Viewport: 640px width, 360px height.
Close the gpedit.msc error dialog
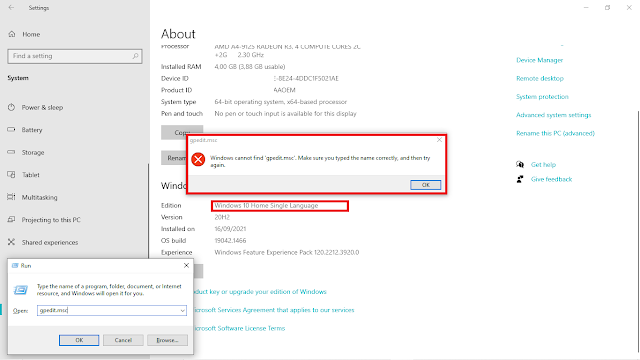pos(439,140)
